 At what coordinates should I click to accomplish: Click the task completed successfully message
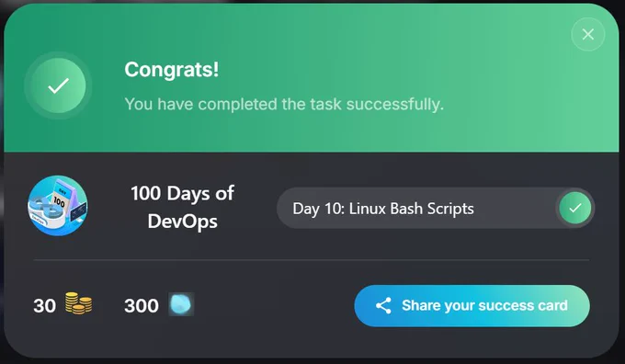click(284, 104)
